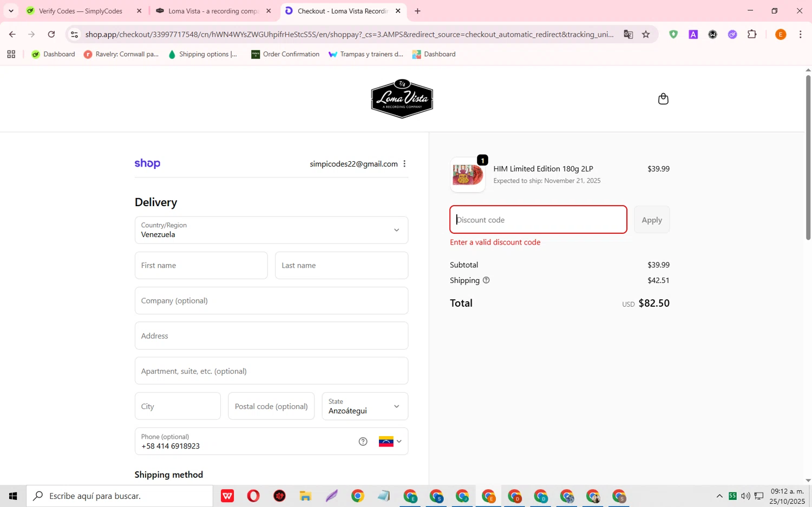Open the Chrome profile avatar E

coord(781,34)
